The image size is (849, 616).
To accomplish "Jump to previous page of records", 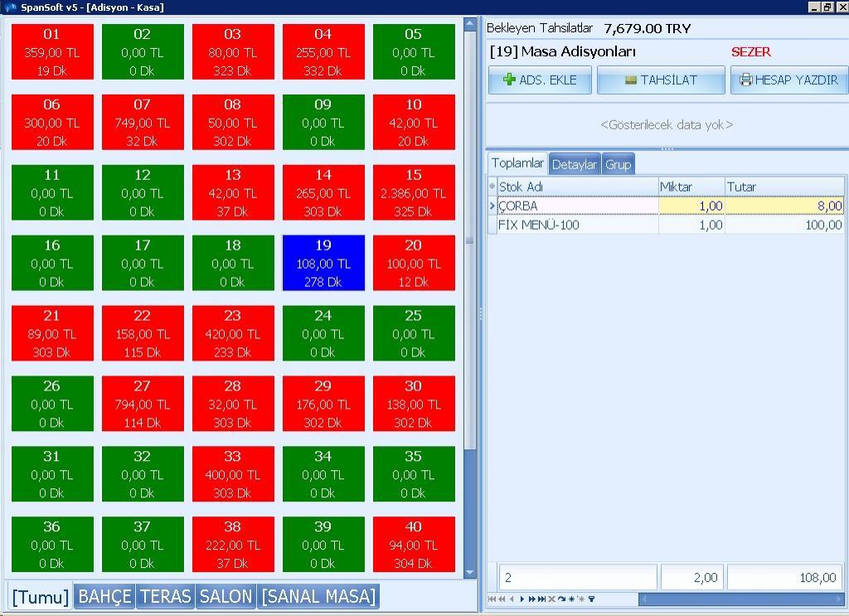I will (x=502, y=599).
